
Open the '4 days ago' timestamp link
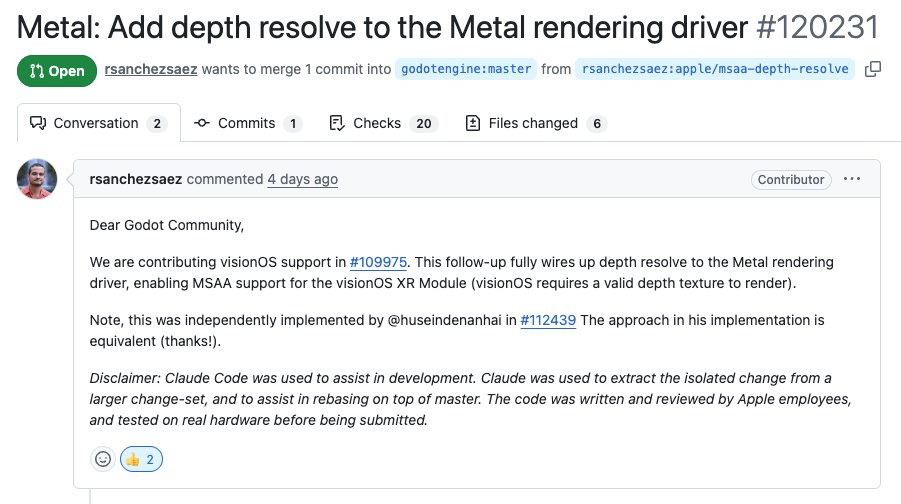(x=302, y=179)
